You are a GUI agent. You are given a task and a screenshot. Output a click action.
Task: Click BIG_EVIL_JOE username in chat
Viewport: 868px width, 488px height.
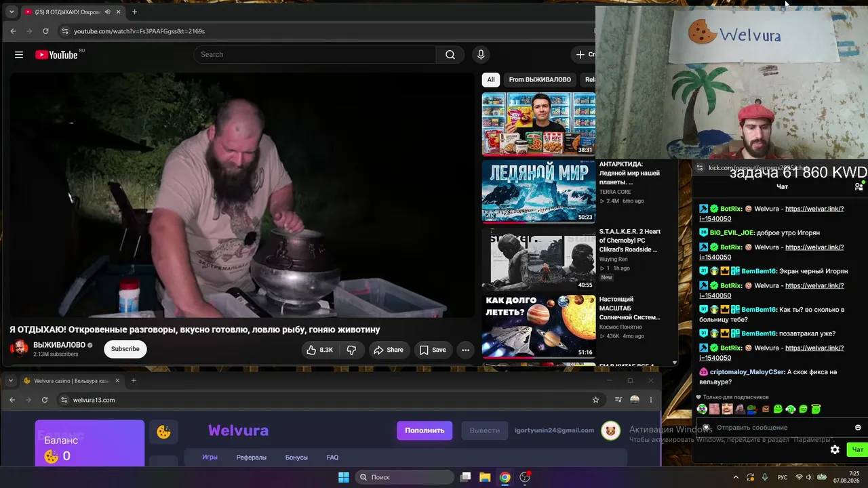(x=732, y=233)
